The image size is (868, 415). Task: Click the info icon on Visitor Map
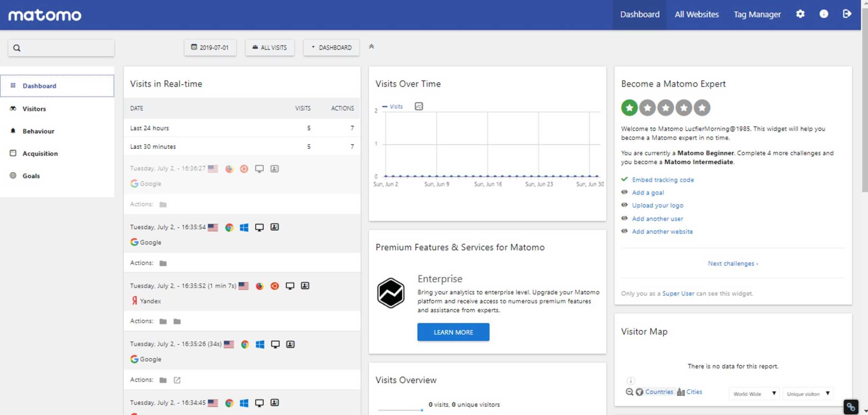pyautogui.click(x=631, y=381)
